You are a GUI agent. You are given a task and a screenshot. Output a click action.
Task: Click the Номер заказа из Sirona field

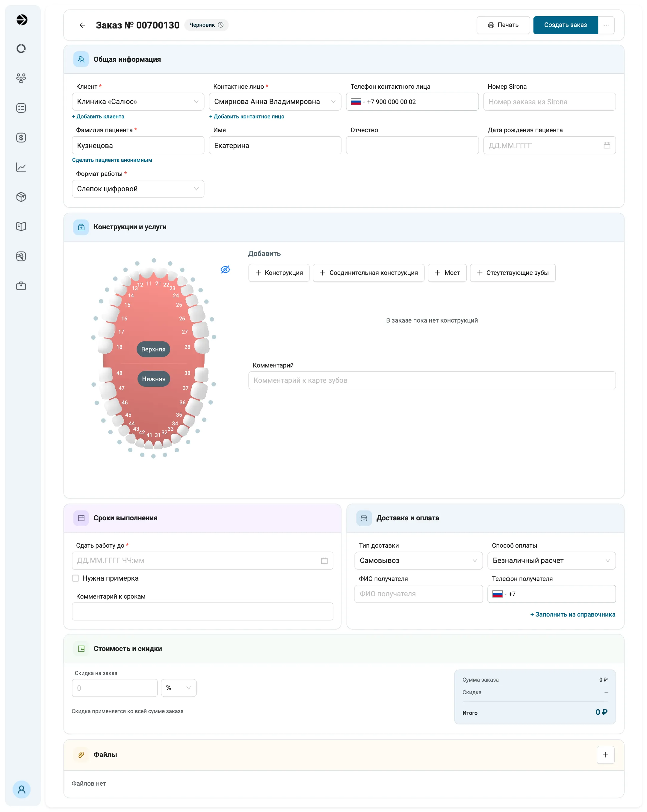coord(549,102)
